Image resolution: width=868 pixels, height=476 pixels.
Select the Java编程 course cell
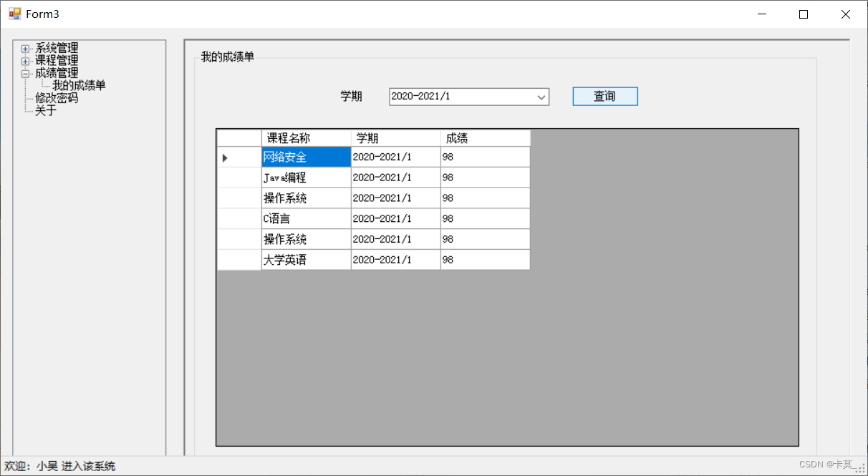[x=286, y=177]
